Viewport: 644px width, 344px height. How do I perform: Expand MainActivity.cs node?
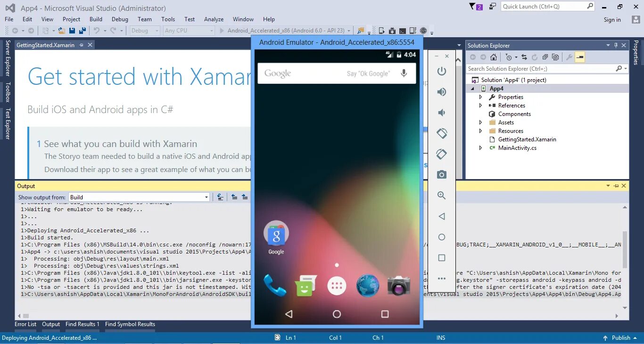click(x=480, y=148)
